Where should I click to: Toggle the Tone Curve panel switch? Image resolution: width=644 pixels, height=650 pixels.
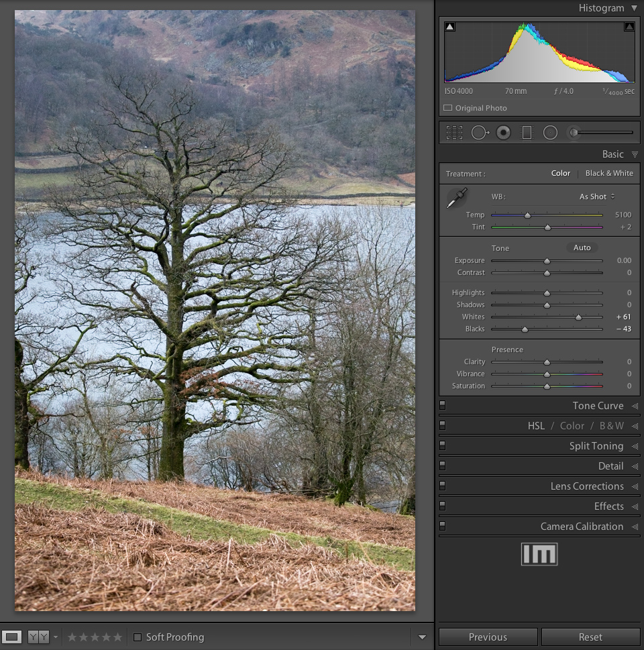click(x=443, y=405)
